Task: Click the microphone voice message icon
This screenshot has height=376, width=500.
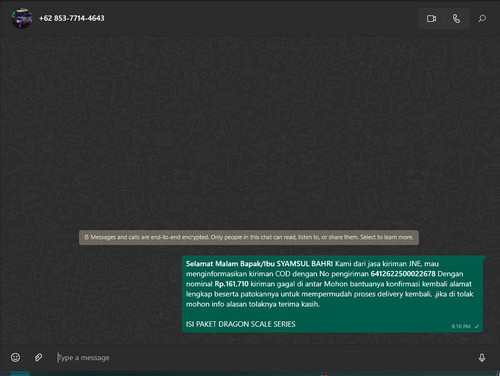Action: click(x=482, y=358)
